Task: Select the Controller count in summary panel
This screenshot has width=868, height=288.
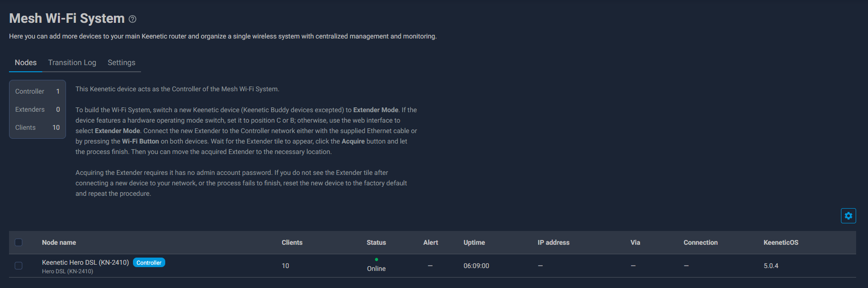Action: pos(38,91)
